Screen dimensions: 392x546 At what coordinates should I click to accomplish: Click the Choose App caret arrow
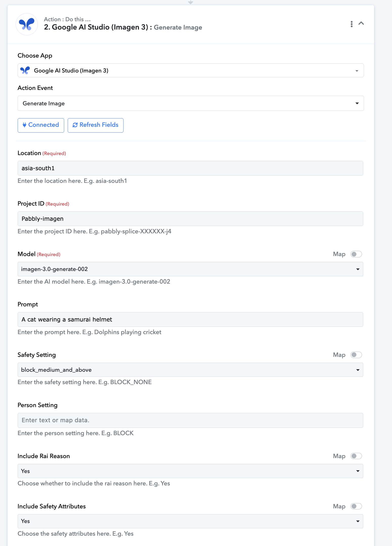point(357,71)
